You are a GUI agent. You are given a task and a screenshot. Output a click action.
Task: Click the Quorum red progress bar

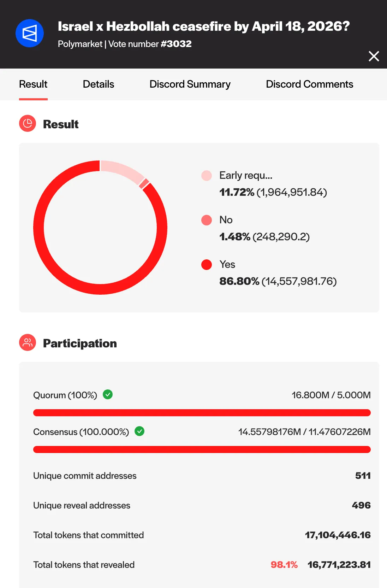click(202, 413)
